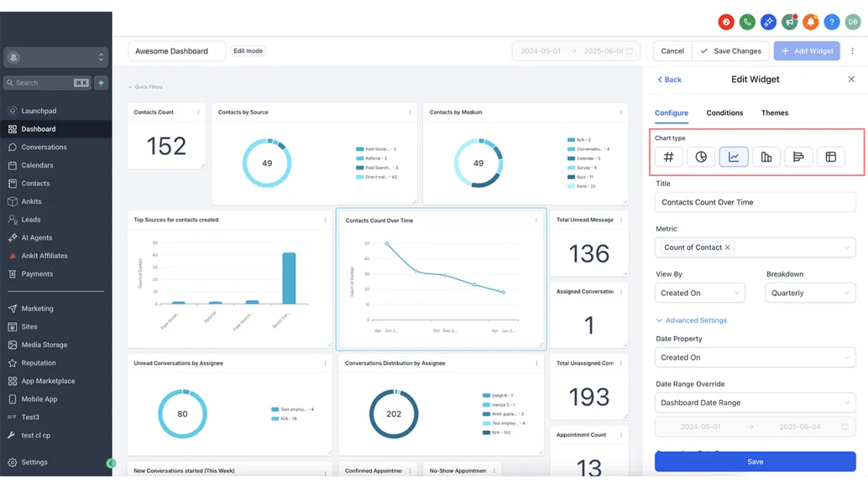Close the Edit Widget panel
The width and height of the screenshot is (868, 488).
coord(851,79)
